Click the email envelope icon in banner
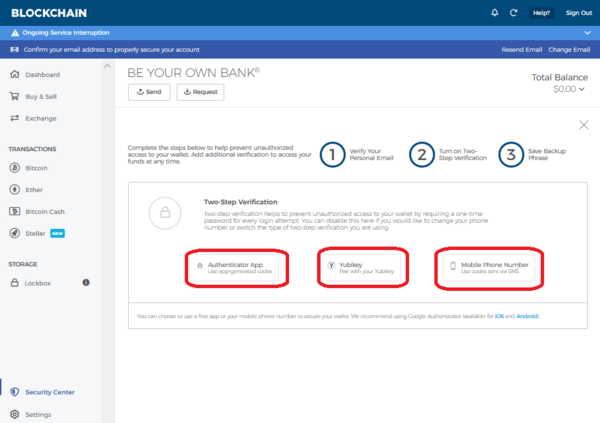 click(15, 49)
